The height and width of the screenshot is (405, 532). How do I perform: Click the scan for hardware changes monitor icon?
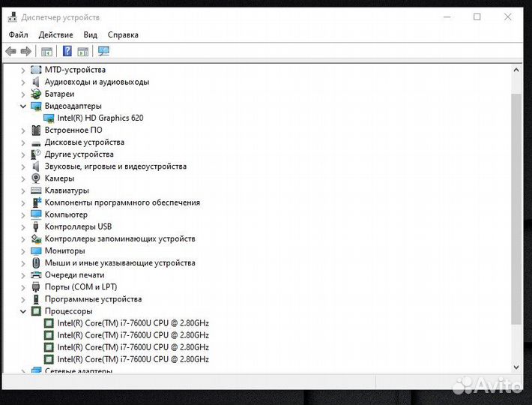(x=103, y=51)
